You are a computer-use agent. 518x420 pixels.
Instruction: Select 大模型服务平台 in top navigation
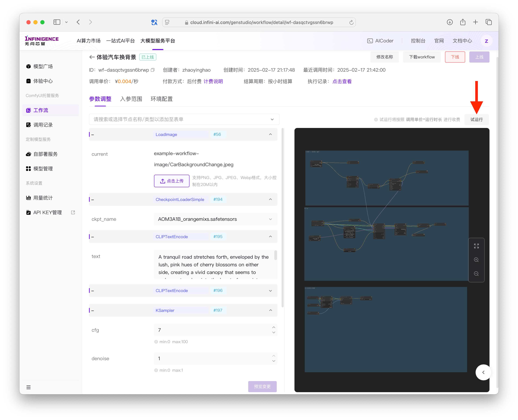(x=158, y=41)
